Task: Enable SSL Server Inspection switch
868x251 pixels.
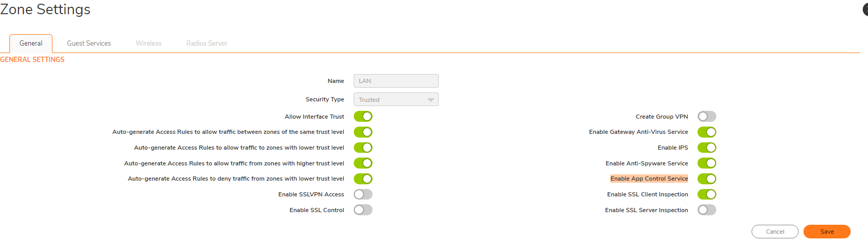Action: 706,210
